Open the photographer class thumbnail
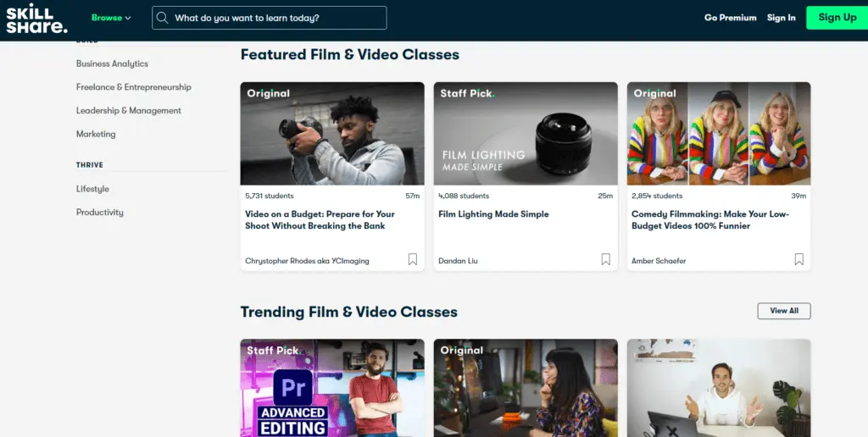Screen dimensions: 868x437 click(x=332, y=133)
